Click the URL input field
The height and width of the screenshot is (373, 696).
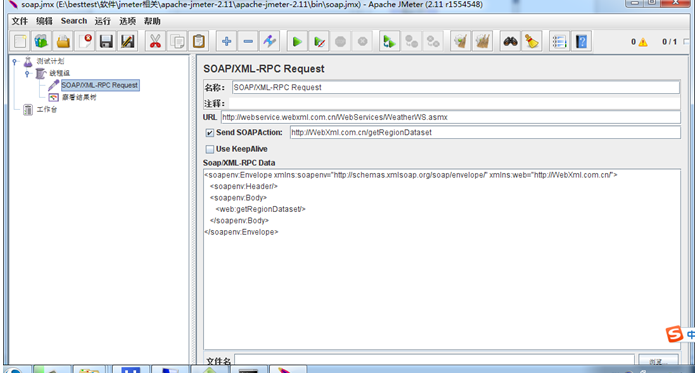coord(451,117)
